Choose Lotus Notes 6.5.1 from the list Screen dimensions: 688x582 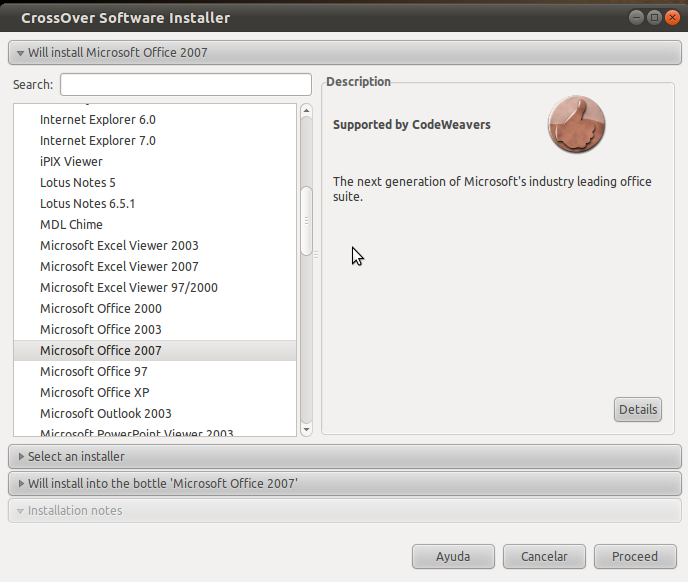click(87, 204)
